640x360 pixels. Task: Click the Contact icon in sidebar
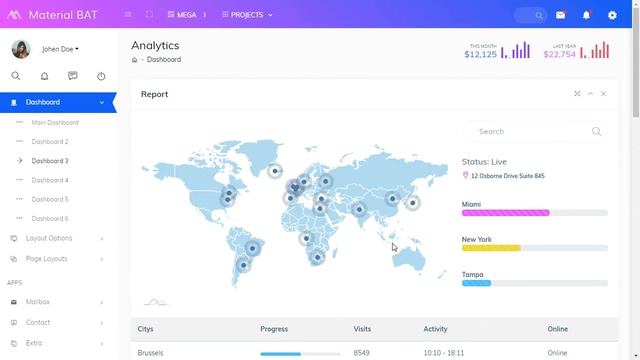coord(14,322)
